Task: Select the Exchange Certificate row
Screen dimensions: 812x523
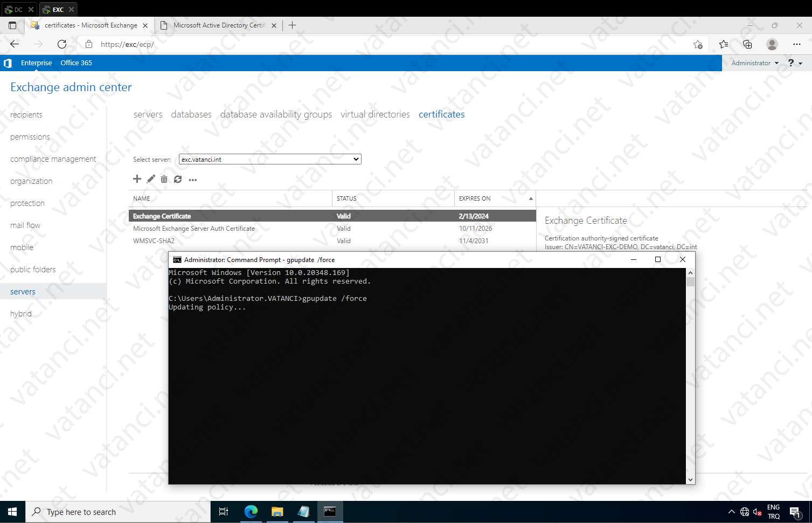Action: click(332, 216)
